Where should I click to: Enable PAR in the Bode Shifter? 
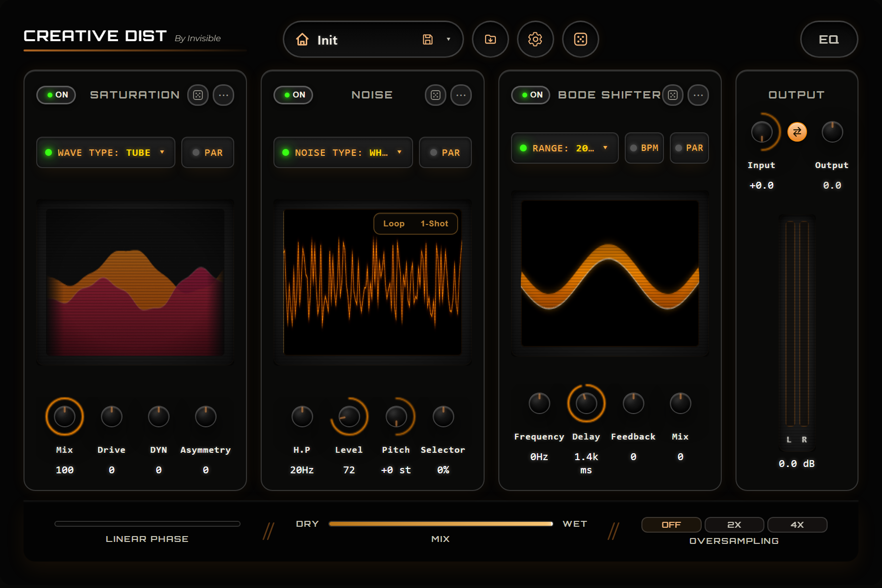(x=689, y=148)
